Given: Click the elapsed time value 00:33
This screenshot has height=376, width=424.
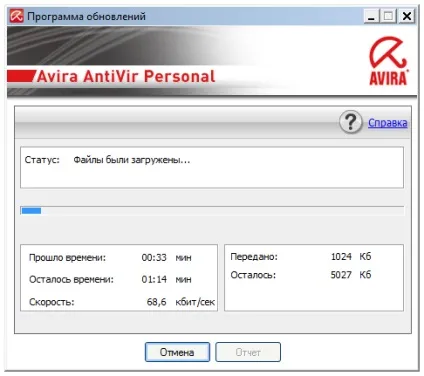Looking at the screenshot, I should pyautogui.click(x=154, y=258).
